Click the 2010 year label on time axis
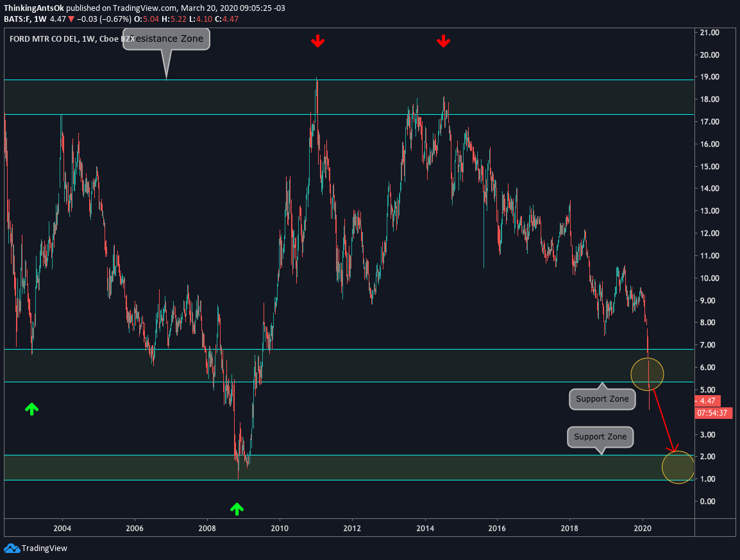 [x=280, y=529]
